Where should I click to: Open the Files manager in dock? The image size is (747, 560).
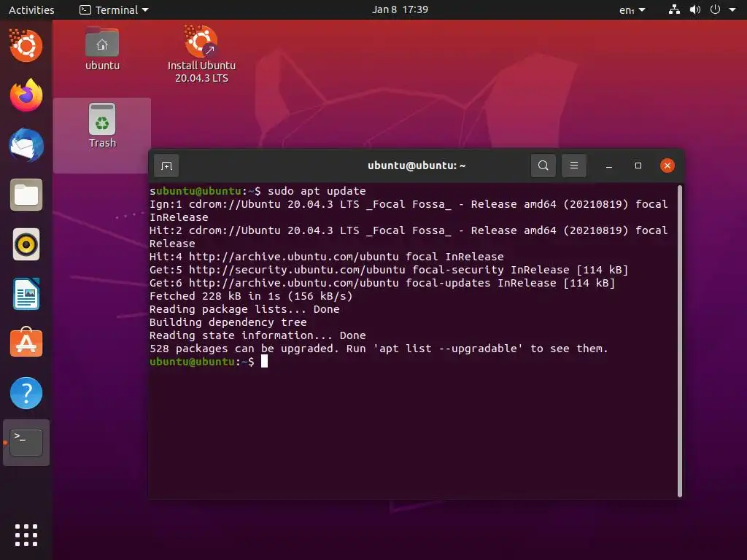tap(26, 195)
